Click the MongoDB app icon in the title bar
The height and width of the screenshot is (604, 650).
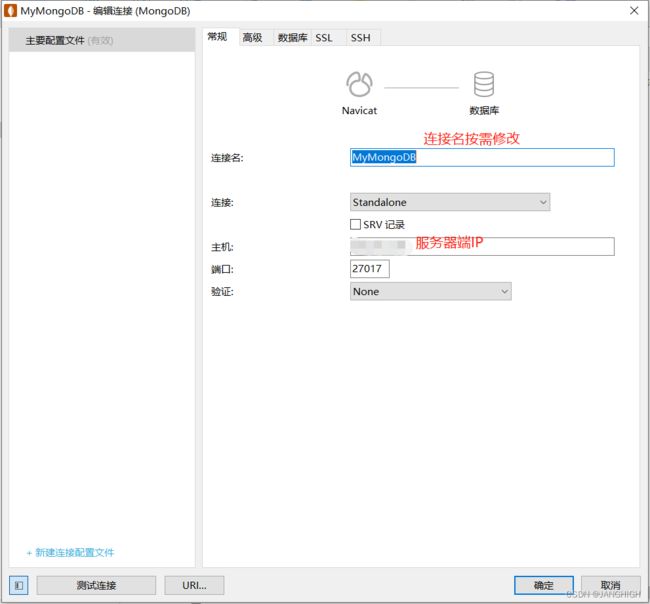point(10,11)
